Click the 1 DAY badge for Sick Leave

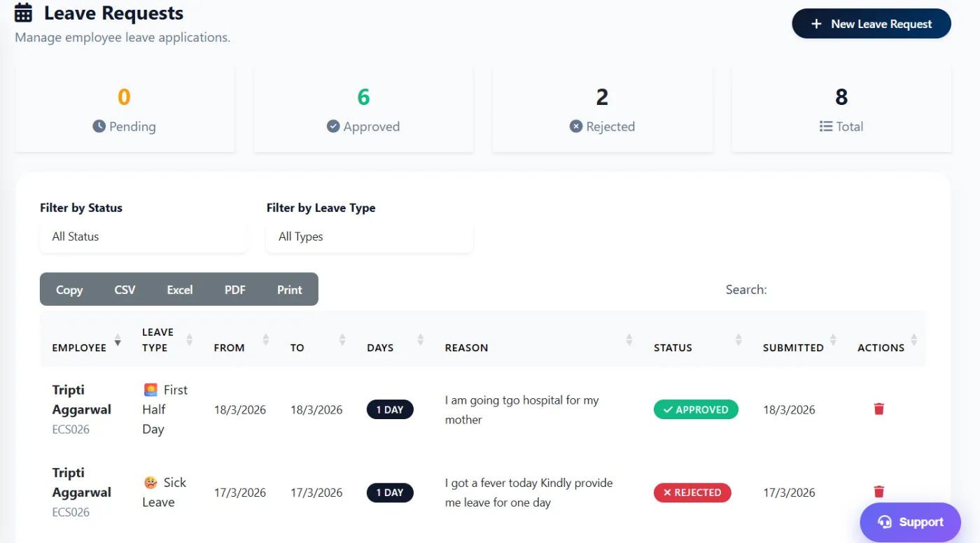390,493
